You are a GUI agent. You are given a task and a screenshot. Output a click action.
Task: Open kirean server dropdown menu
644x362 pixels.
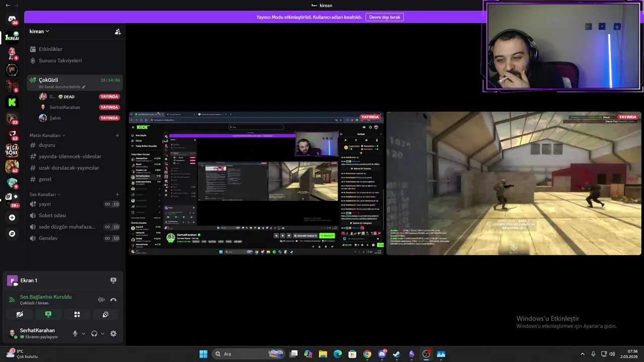coord(39,31)
